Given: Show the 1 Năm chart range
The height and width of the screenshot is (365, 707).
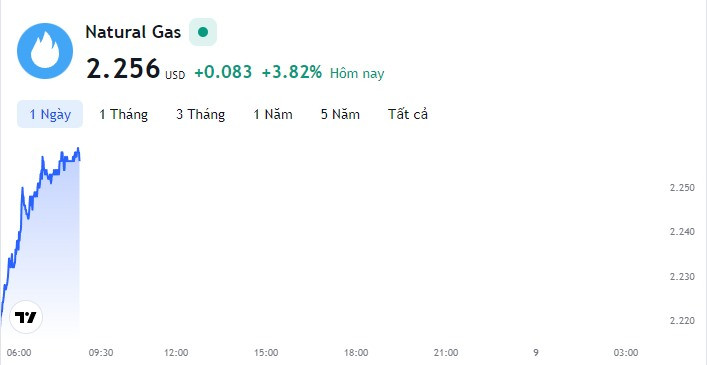Looking at the screenshot, I should [273, 114].
